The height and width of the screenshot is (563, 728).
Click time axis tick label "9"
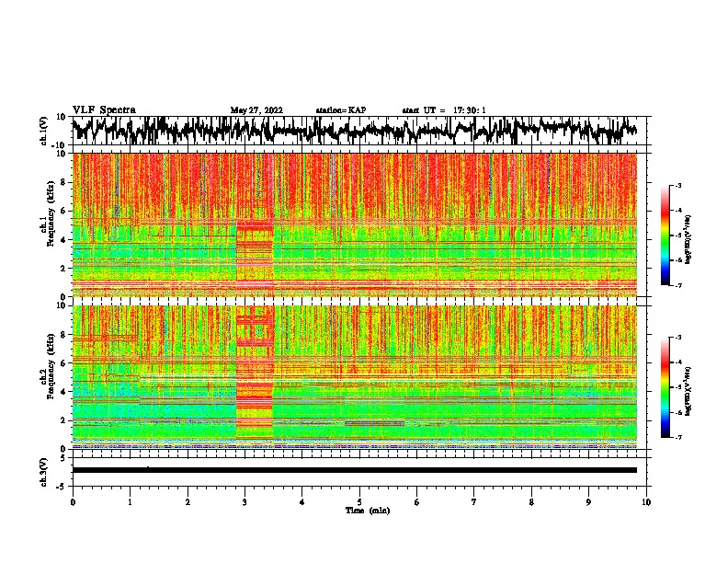588,502
